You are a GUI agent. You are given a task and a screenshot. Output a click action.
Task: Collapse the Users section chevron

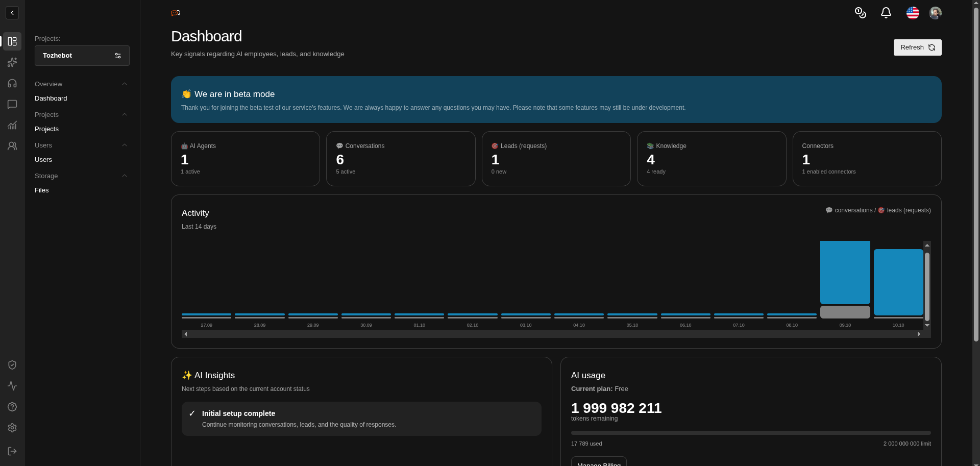125,145
